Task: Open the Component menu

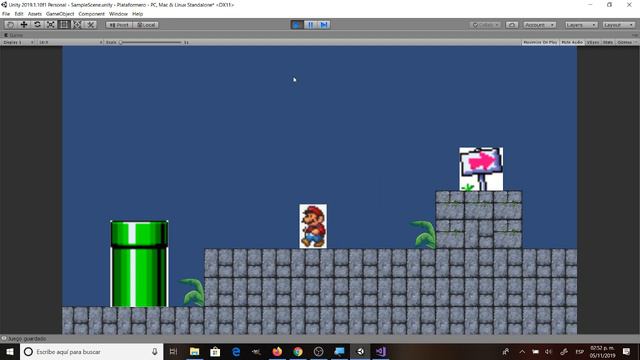Action: pyautogui.click(x=91, y=14)
